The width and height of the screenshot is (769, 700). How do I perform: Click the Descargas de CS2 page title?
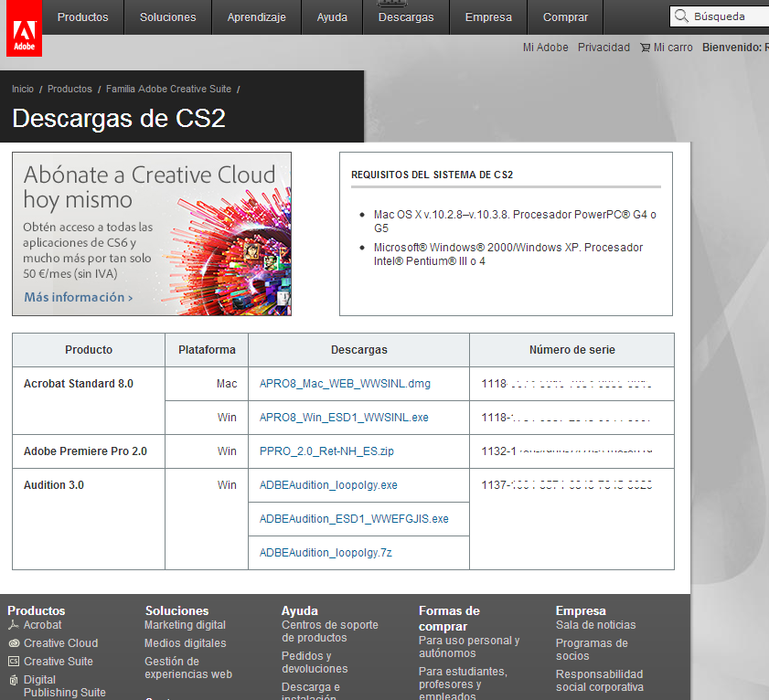point(119,118)
